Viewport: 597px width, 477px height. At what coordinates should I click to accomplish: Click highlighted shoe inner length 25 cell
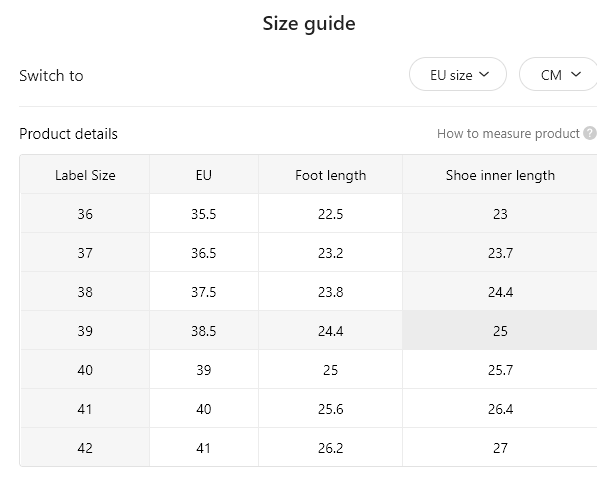click(500, 330)
